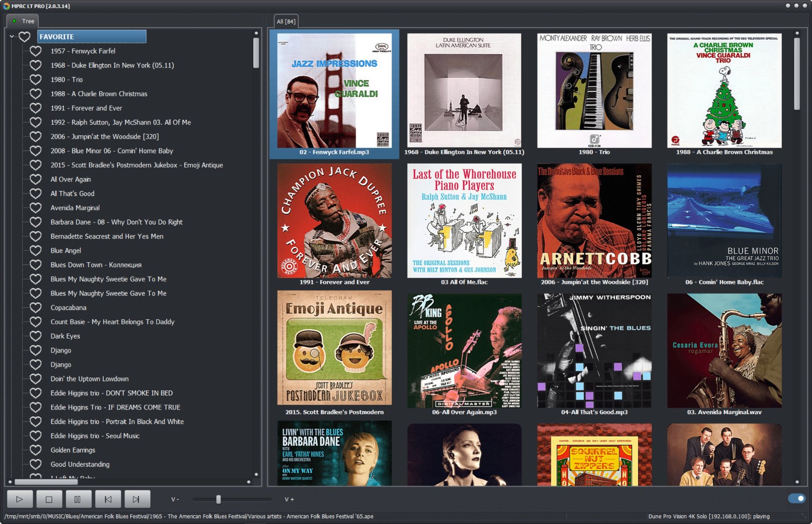Select 'Eddie Higgins trio - Seoul Music' item
The height and width of the screenshot is (524, 812).
pos(95,436)
